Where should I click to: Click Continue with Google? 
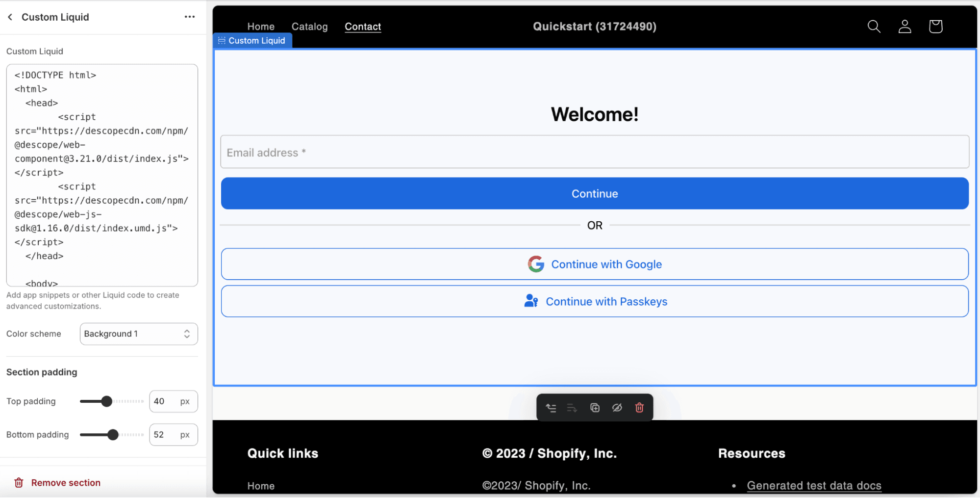coord(594,264)
